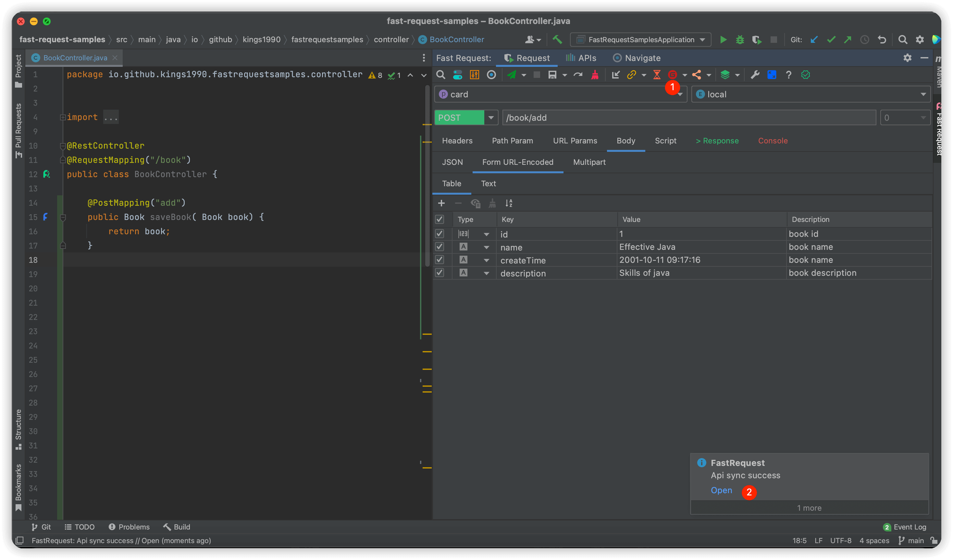Click the /book/add URL input field
This screenshot has height=560, width=953.
[688, 117]
